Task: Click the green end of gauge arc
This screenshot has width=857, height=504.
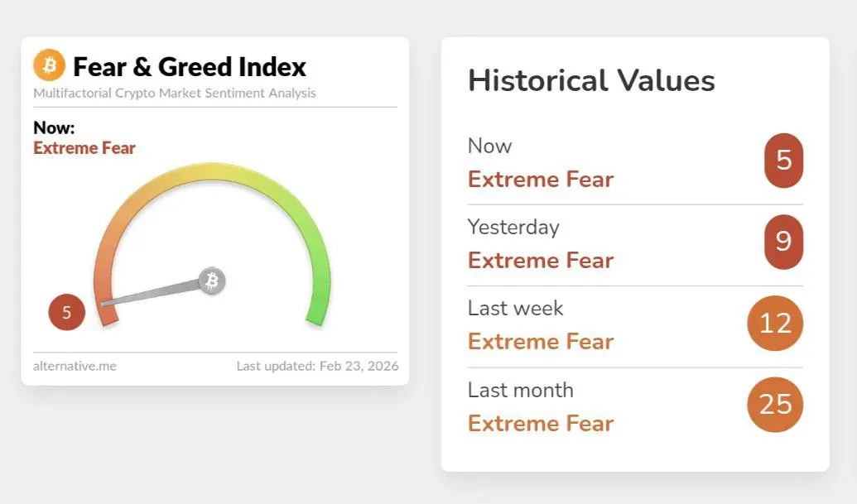Action: pos(319,305)
